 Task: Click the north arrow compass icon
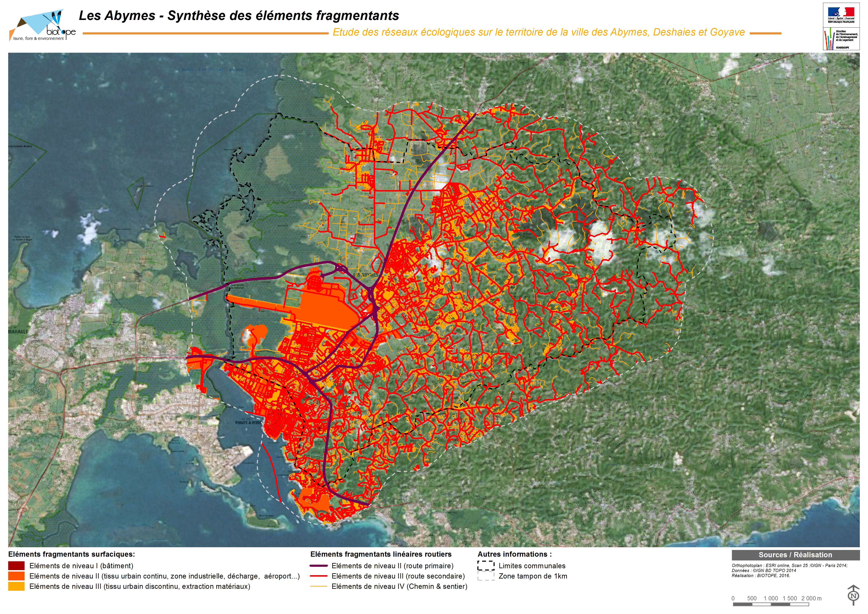(x=853, y=596)
